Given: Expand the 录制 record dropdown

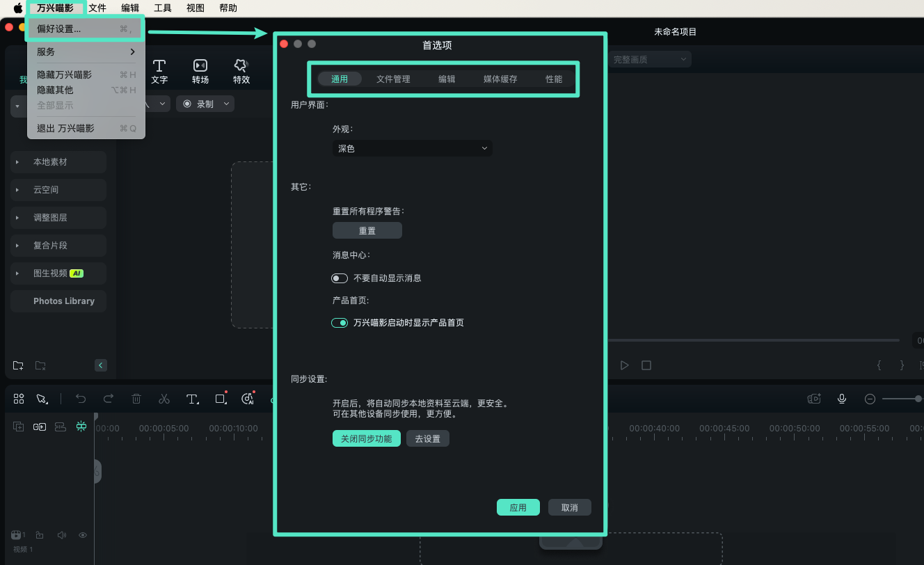Looking at the screenshot, I should (x=225, y=103).
